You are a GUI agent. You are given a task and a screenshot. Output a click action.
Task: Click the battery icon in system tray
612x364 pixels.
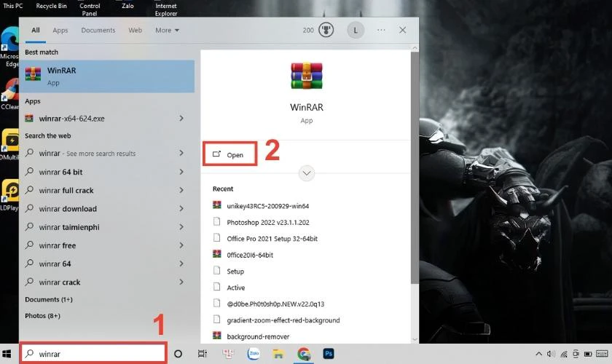coord(588,354)
